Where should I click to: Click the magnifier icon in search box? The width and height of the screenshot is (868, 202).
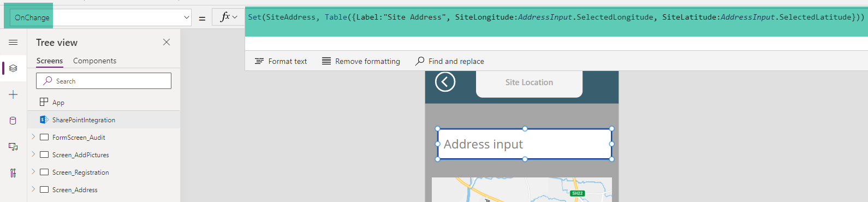pos(48,81)
